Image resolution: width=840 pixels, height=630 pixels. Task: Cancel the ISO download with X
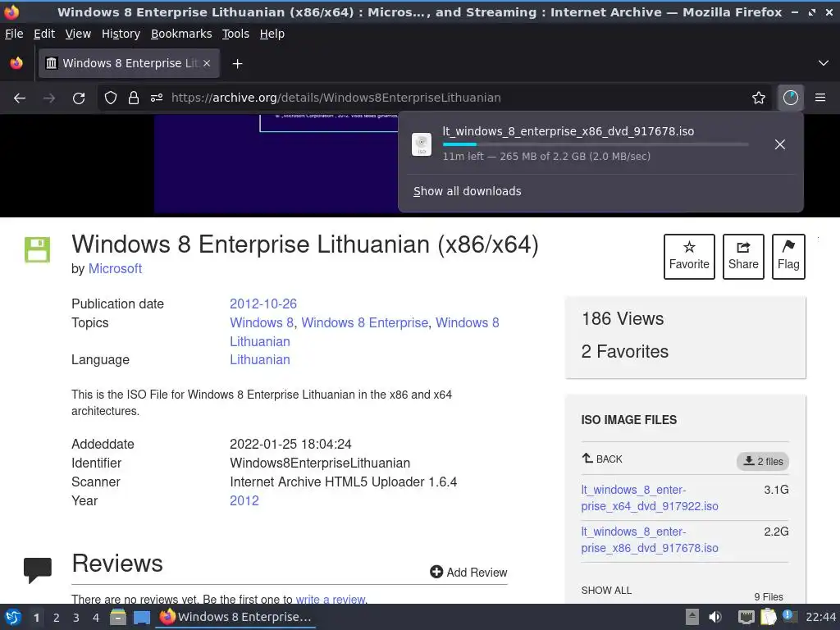point(780,144)
